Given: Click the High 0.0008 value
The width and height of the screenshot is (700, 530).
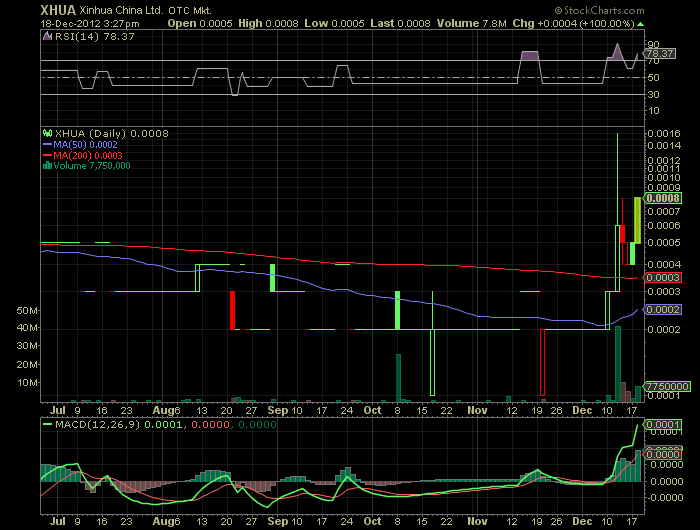Looking at the screenshot, I should click(x=268, y=24).
